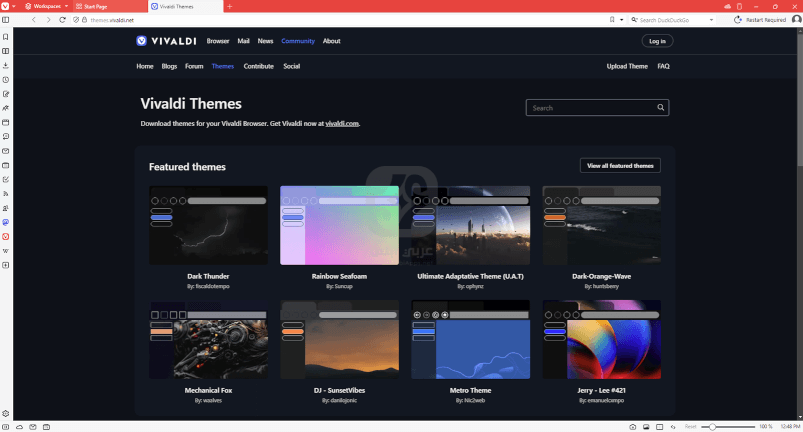Image resolution: width=803 pixels, height=432 pixels.
Task: Open the user profile avatar icon
Action: pyautogui.click(x=796, y=19)
